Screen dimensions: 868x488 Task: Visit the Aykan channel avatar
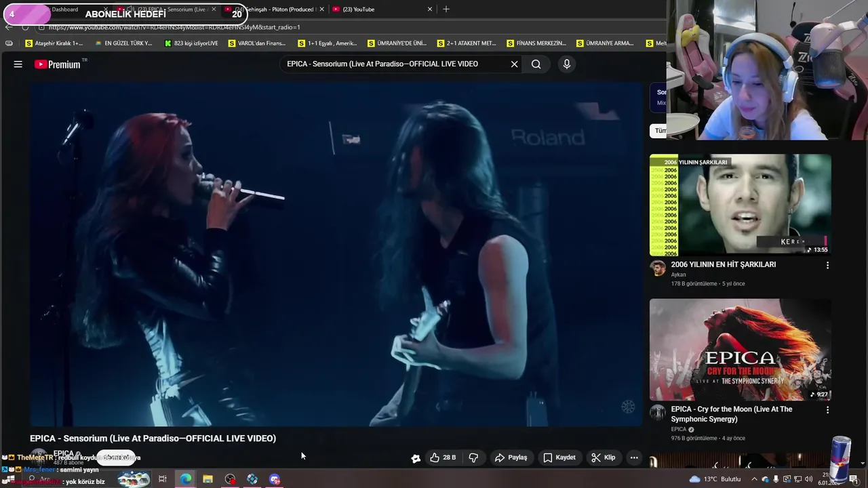(x=658, y=268)
